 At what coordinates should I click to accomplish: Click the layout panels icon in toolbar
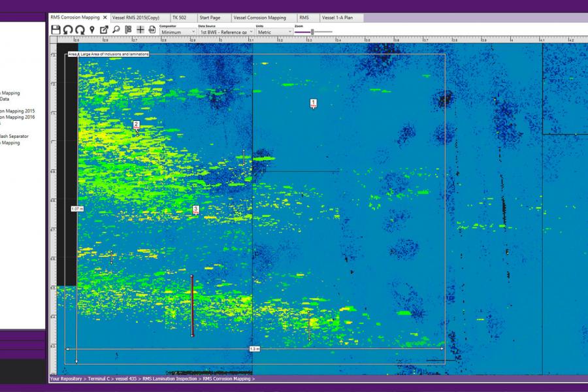128,29
